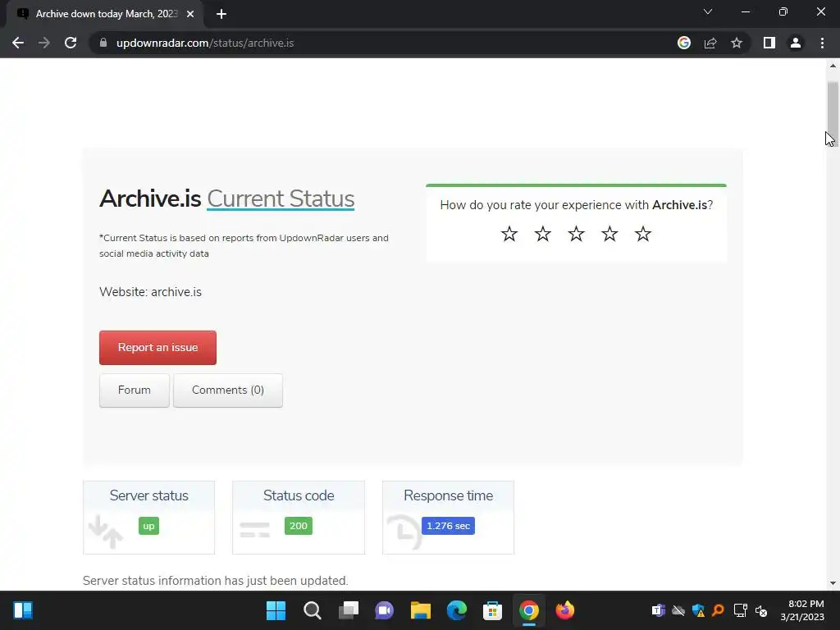Open Comments (0) section

click(x=228, y=390)
